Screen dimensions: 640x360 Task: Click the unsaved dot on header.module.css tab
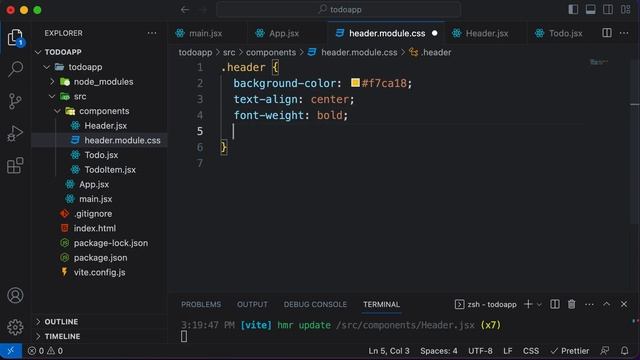tap(434, 33)
